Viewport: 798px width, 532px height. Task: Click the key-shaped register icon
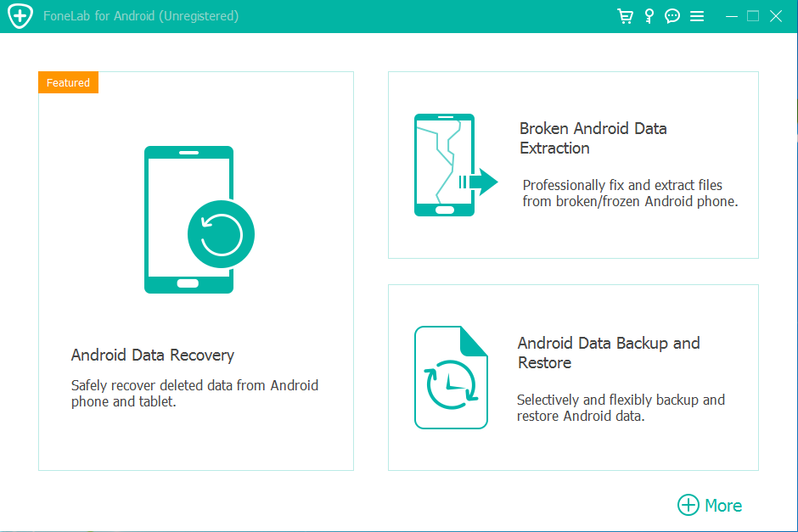pos(649,16)
